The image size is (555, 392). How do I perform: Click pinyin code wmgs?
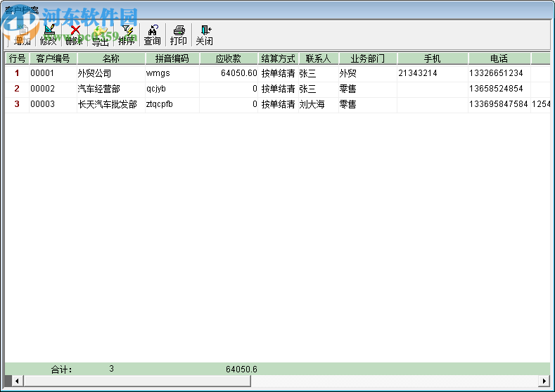tap(158, 73)
